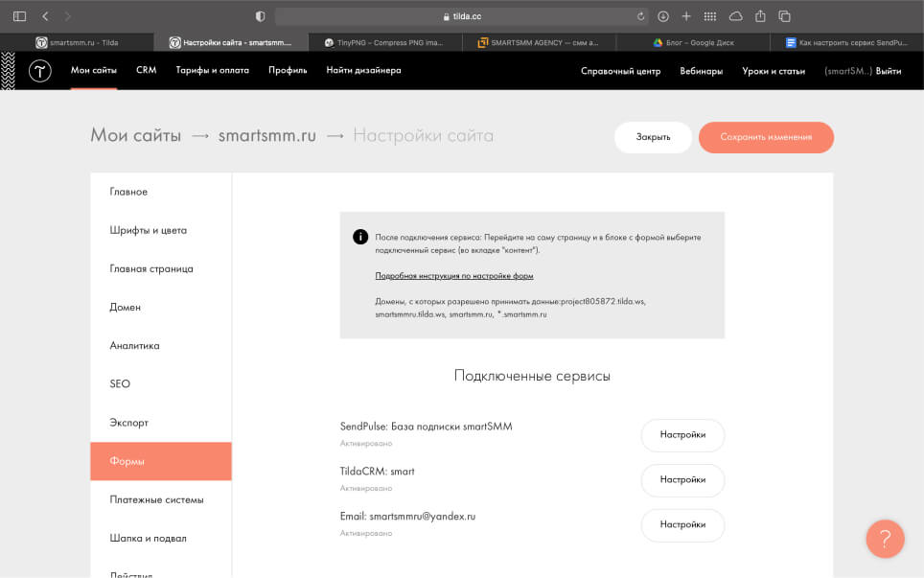Open Настройки for the SendPulse service
924x578 pixels.
coord(682,435)
